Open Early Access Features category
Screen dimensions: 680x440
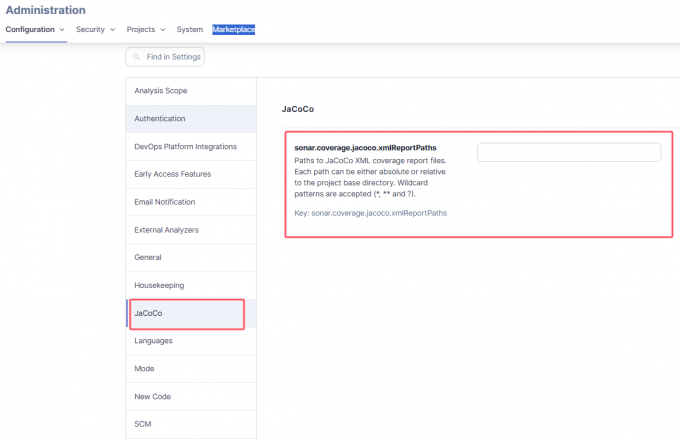(191, 174)
